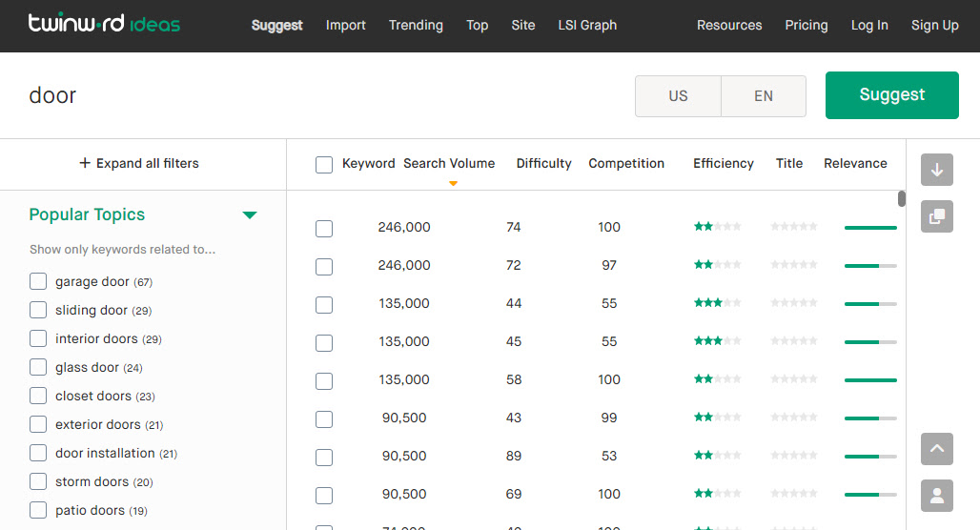Open the EN language selector
The width and height of the screenshot is (980, 530).
[764, 96]
